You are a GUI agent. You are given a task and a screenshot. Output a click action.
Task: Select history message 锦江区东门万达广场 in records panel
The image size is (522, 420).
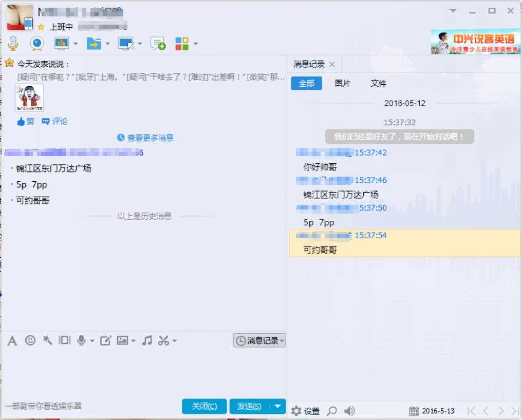pyautogui.click(x=341, y=195)
